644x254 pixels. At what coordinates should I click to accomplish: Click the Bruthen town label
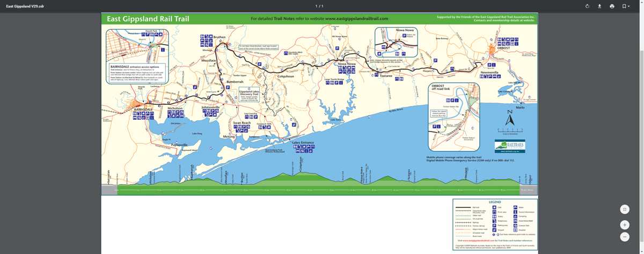(219, 37)
